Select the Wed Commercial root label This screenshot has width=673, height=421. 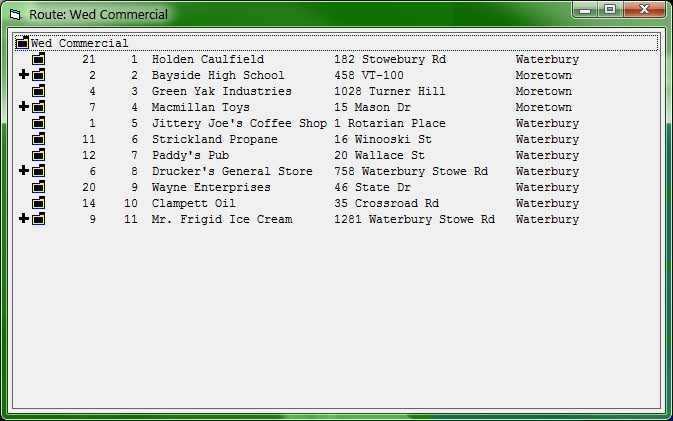[x=79, y=43]
